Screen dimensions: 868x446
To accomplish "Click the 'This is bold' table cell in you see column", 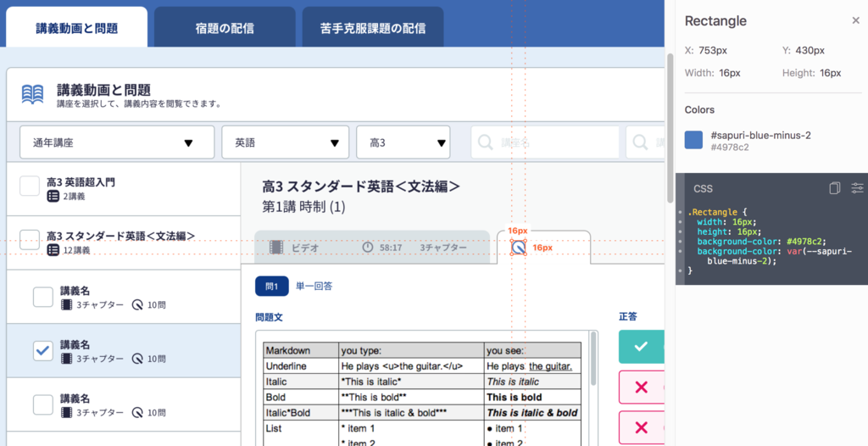I will pos(532,397).
